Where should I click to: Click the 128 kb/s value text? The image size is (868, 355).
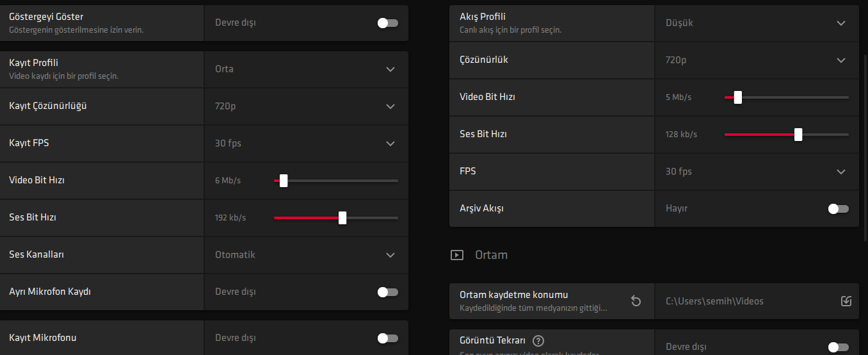[x=681, y=135]
